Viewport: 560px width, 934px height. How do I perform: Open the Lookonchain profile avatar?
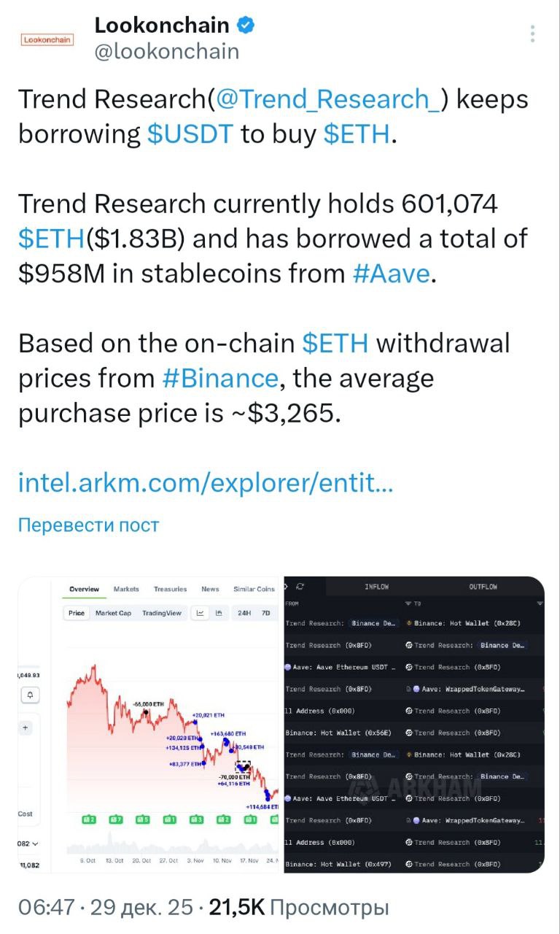click(x=47, y=39)
